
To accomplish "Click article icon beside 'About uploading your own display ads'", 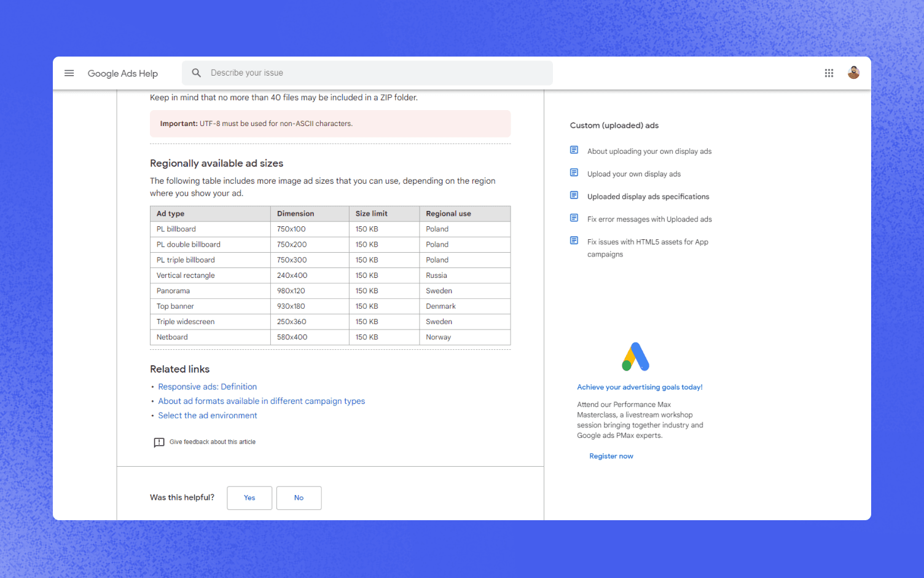I will [574, 150].
